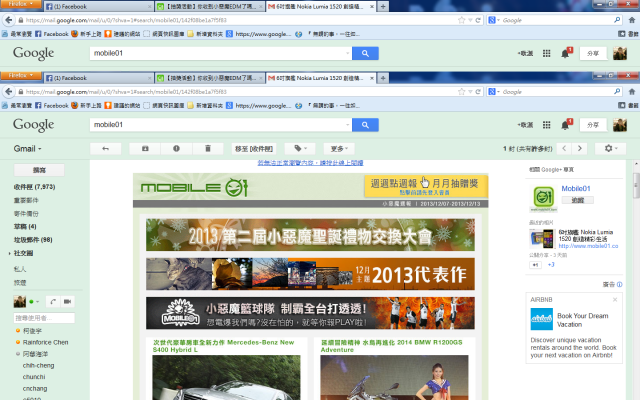640x400 pixels.
Task: Open the chat status green dot dropdown
Action: pyautogui.click(x=34, y=302)
